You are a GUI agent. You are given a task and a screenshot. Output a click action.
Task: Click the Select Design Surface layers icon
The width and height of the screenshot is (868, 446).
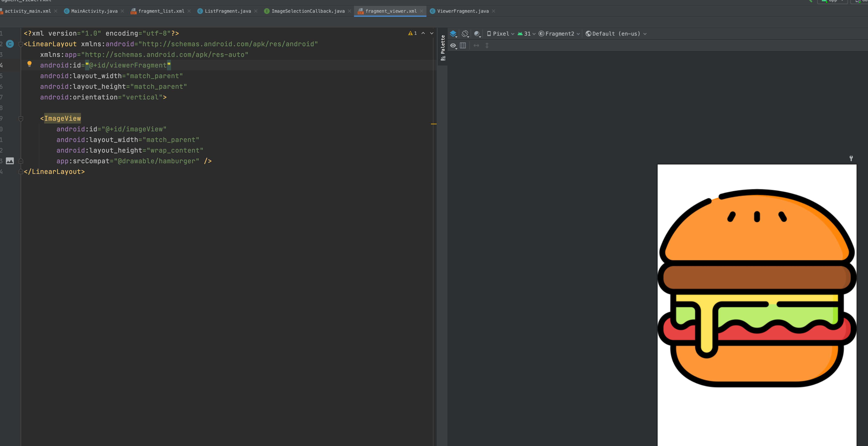[x=453, y=34]
